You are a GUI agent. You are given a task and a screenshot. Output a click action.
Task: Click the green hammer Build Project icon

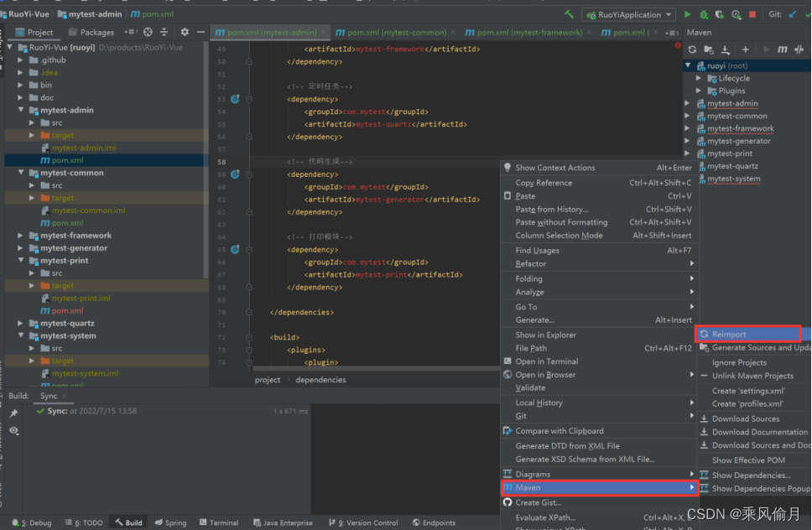[x=570, y=14]
